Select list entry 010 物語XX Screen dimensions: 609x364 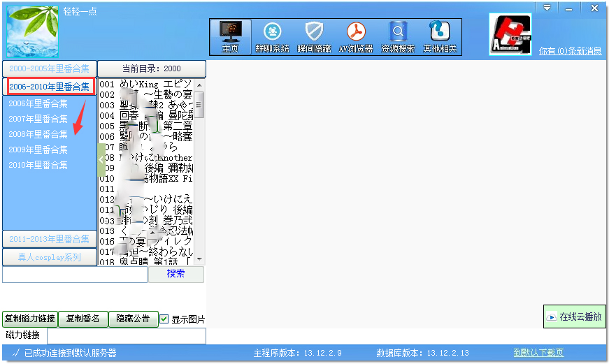point(146,179)
